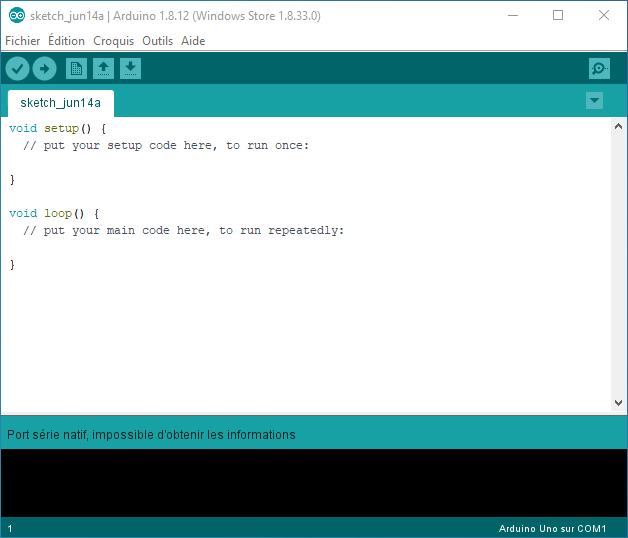Viewport: 628px width, 538px height.
Task: Place cursor in the loop() function body
Action: pyautogui.click(x=150, y=247)
